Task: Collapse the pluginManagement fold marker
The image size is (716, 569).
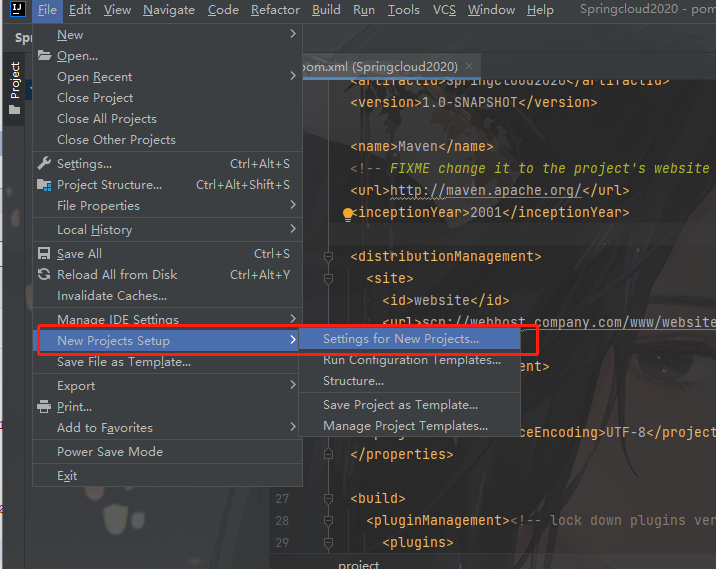Action: point(328,521)
